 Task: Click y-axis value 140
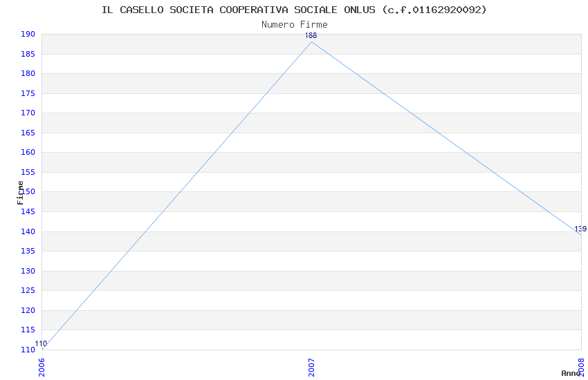(x=28, y=231)
